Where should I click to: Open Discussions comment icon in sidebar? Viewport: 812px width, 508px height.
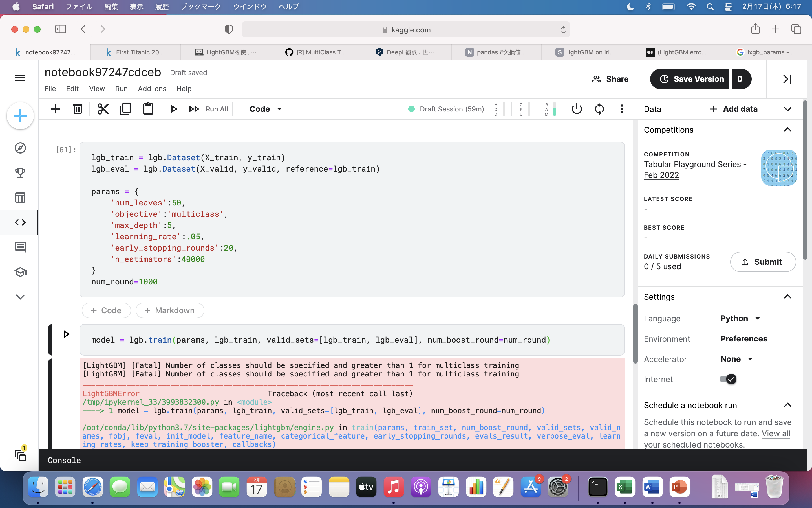[x=20, y=247]
